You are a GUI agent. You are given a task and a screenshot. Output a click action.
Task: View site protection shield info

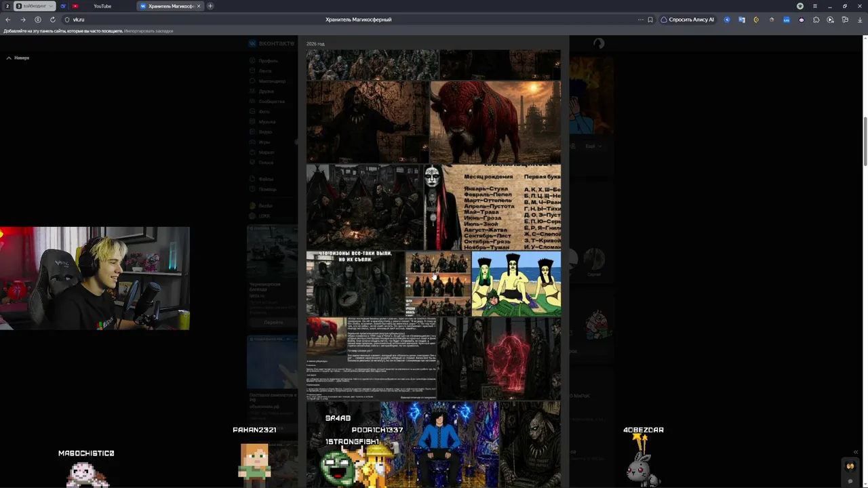coord(67,20)
